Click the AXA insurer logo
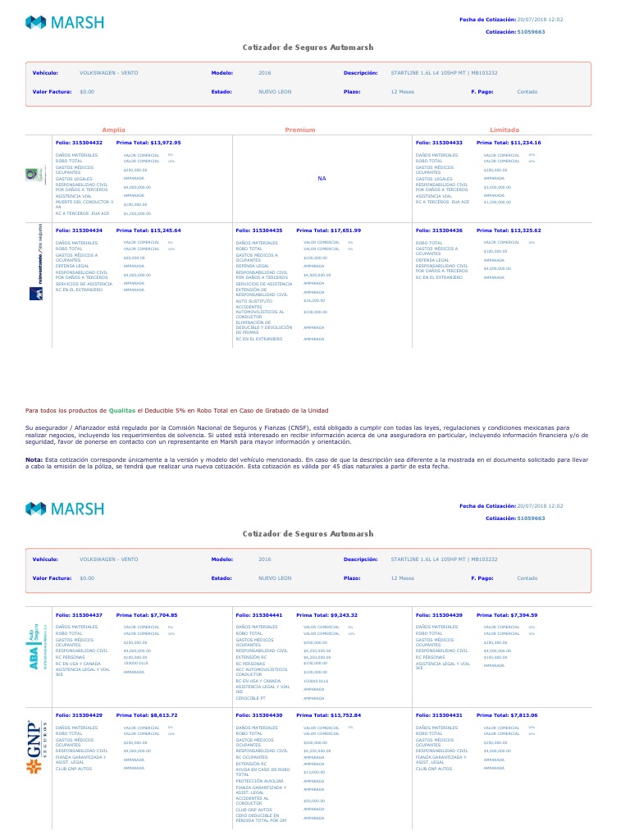Screen dimensions: 630x840 click(x=38, y=262)
